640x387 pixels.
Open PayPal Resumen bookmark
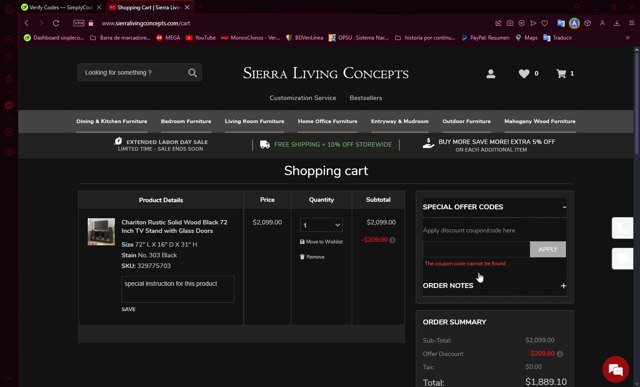(x=485, y=38)
